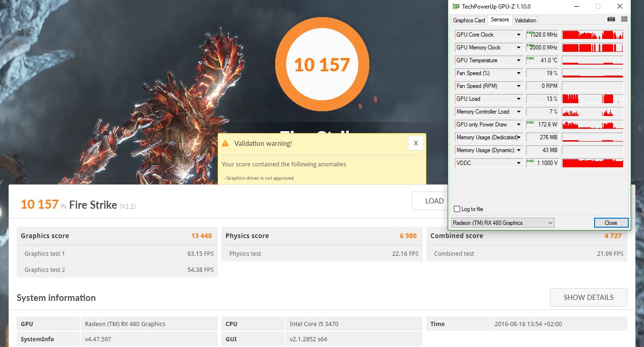Switch to the Validation tab
The height and width of the screenshot is (347, 644).
(x=525, y=20)
